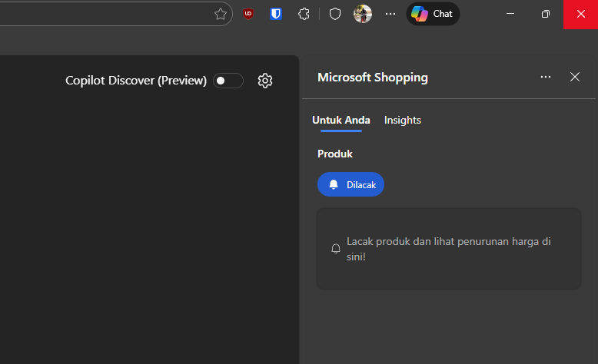Open the browser's Settings and more menu
598x364 pixels.
click(x=390, y=14)
